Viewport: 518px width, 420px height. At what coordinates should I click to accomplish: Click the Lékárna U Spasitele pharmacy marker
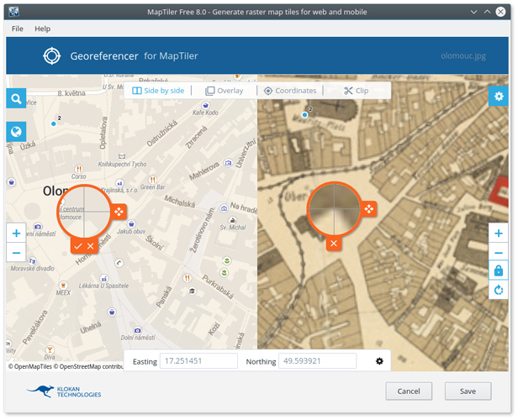[104, 279]
